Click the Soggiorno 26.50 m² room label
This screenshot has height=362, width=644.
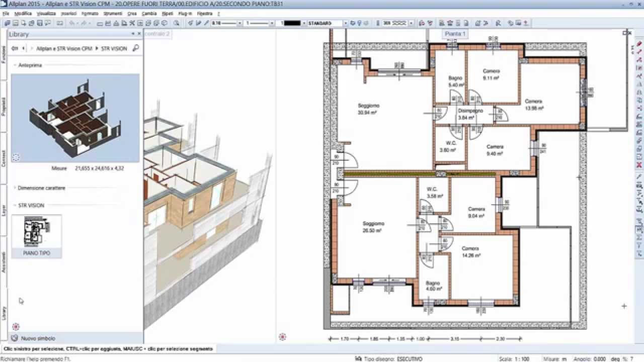(x=373, y=227)
